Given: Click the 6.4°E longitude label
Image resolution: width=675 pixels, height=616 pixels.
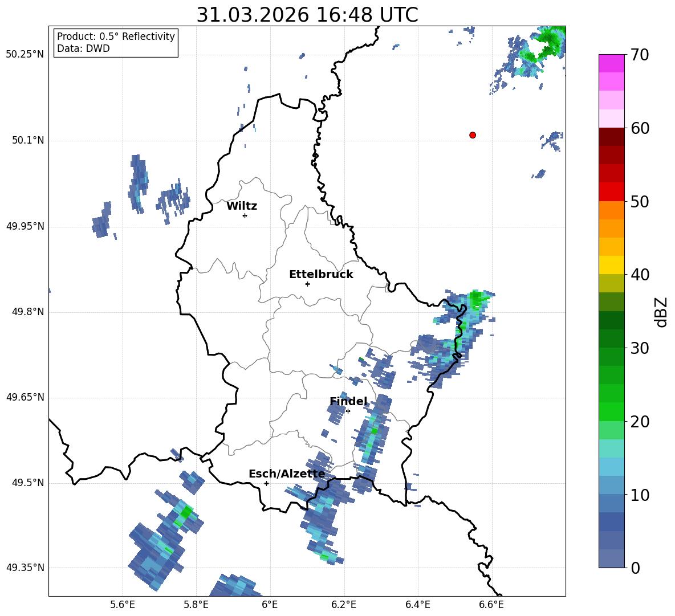Looking at the screenshot, I should click(x=417, y=605).
